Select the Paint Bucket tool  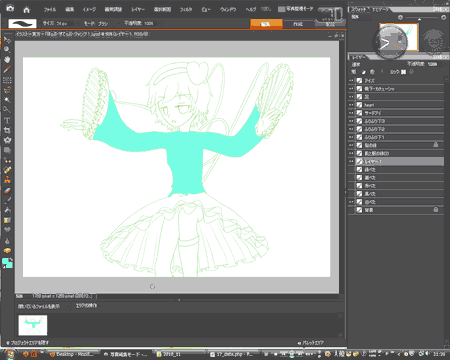[7, 210]
